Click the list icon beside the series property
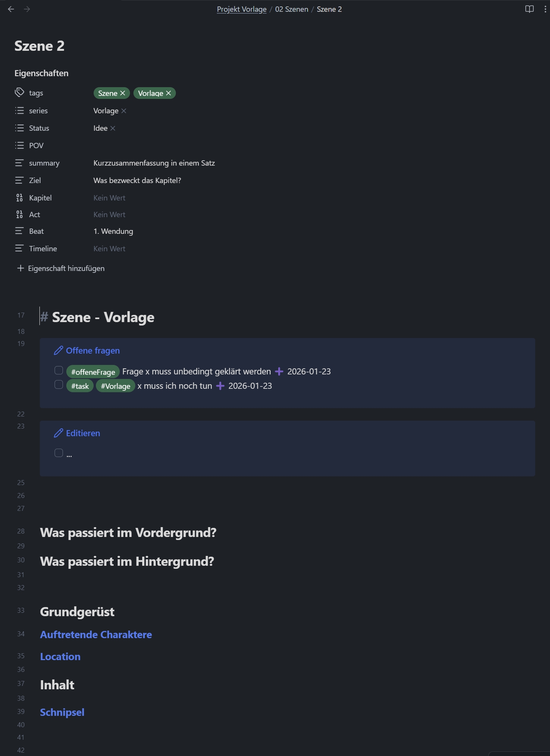 pyautogui.click(x=19, y=110)
